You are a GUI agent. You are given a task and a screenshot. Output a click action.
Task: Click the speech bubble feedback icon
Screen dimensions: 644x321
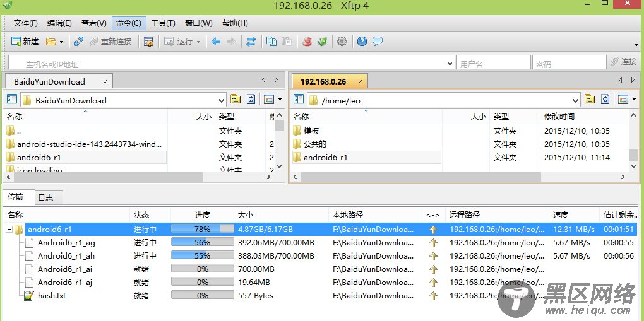tap(378, 42)
